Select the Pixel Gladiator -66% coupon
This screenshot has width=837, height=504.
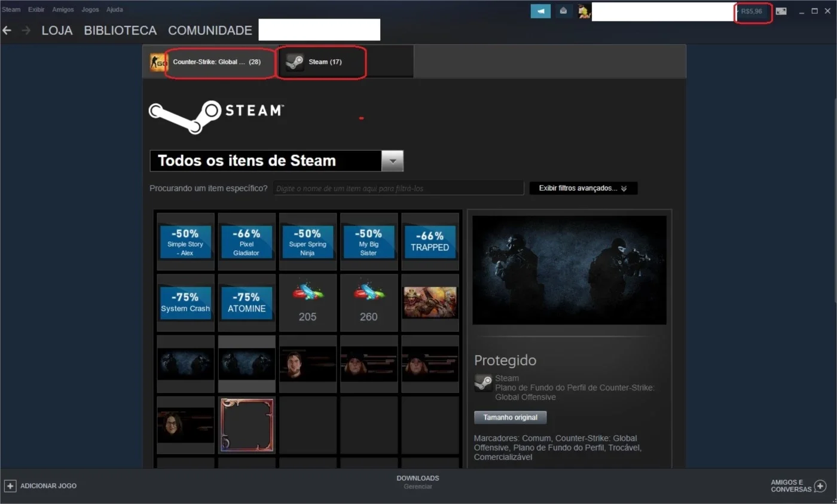[246, 242]
